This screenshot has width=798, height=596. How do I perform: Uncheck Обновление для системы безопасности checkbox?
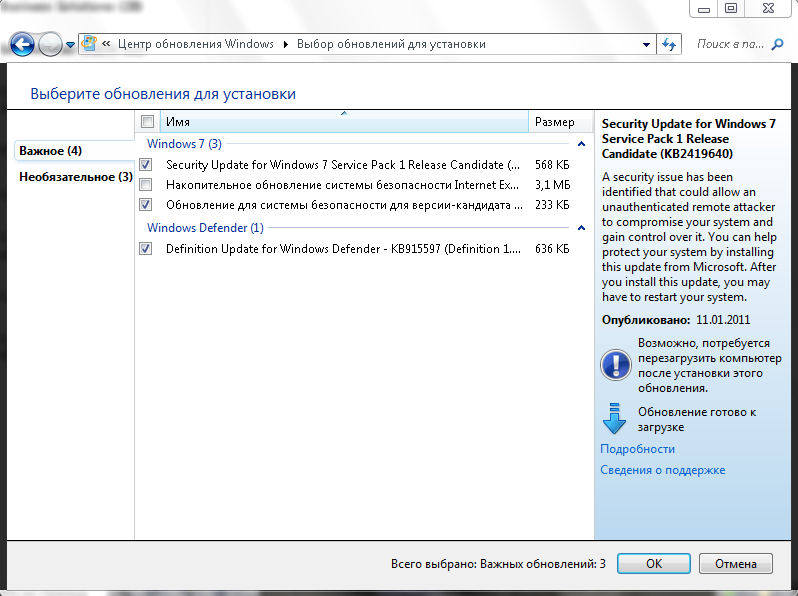pos(146,205)
